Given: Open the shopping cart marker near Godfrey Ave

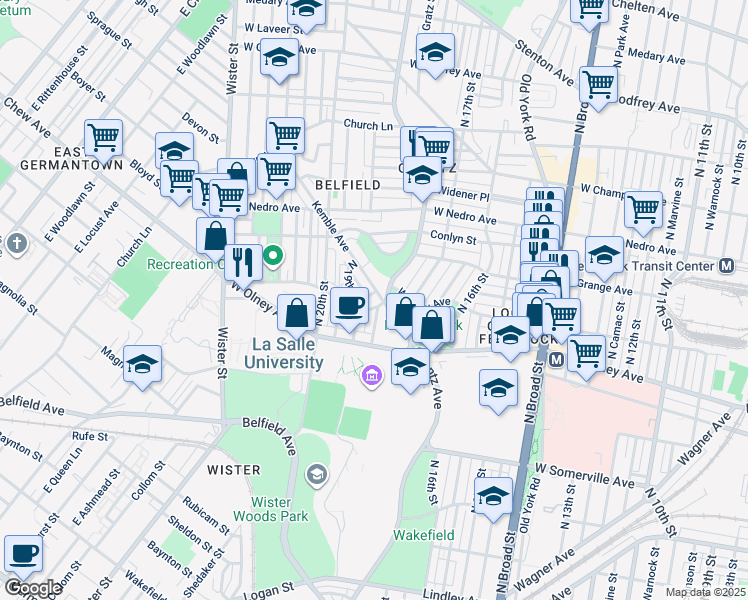Looking at the screenshot, I should pos(599,88).
